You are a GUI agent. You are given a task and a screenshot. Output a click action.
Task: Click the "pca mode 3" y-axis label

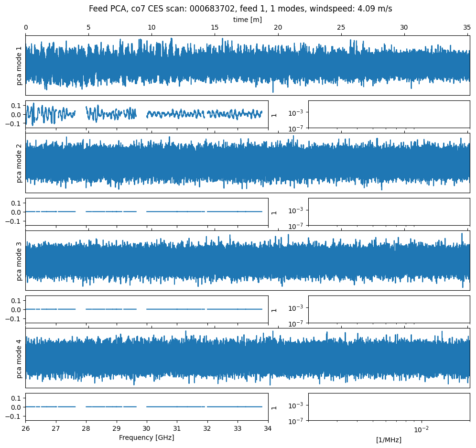coord(20,261)
